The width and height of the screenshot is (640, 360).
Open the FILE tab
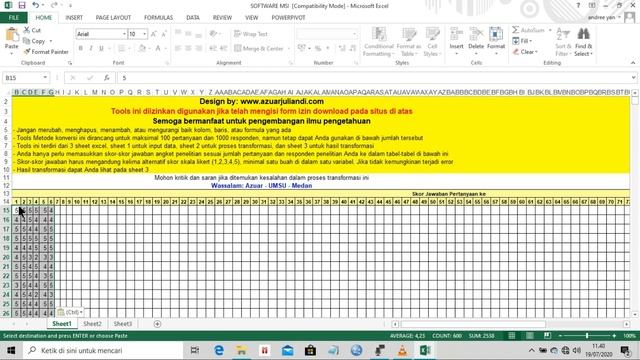click(13, 18)
